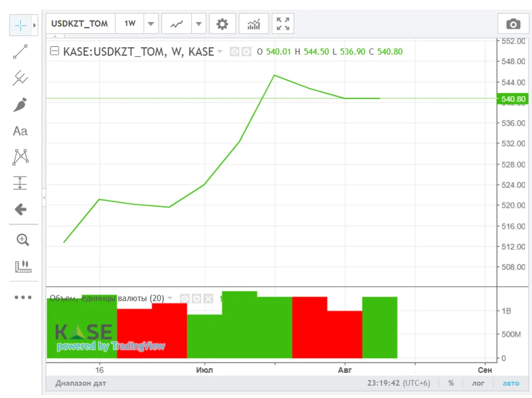Screen dimensions: 532x398
Task: Open the Диапазон дат date range
Action: [x=81, y=383]
